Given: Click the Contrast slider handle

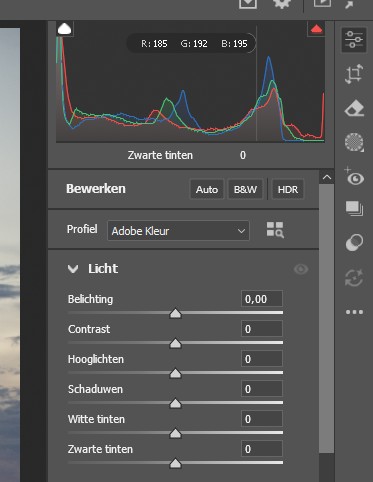Looking at the screenshot, I should 175,344.
